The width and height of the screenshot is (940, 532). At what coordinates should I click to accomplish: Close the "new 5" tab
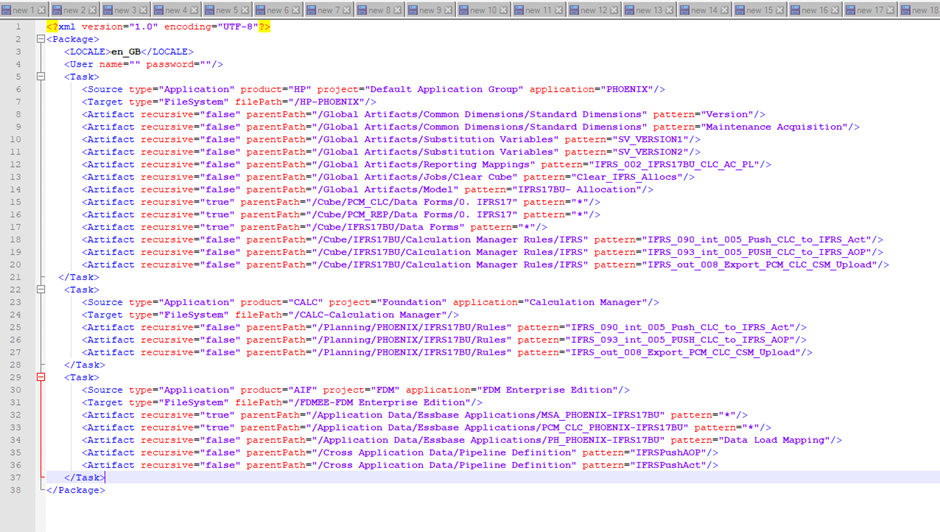click(x=244, y=10)
